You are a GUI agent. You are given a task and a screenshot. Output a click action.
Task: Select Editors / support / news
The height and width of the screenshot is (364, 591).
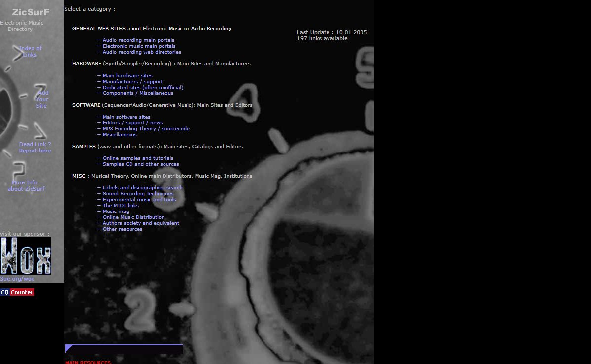tap(132, 123)
